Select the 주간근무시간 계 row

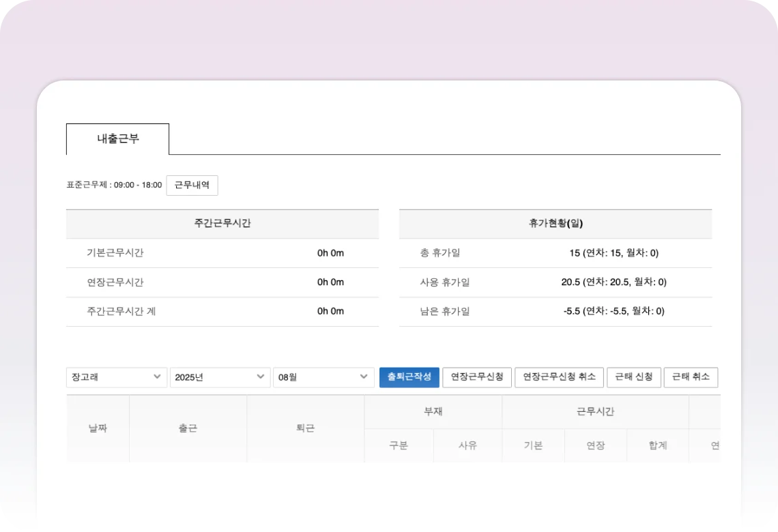pos(222,312)
